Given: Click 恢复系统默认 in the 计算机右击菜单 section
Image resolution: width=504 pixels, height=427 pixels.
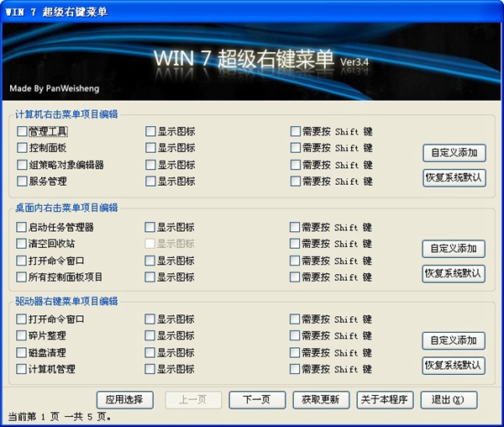Looking at the screenshot, I should click(x=454, y=178).
